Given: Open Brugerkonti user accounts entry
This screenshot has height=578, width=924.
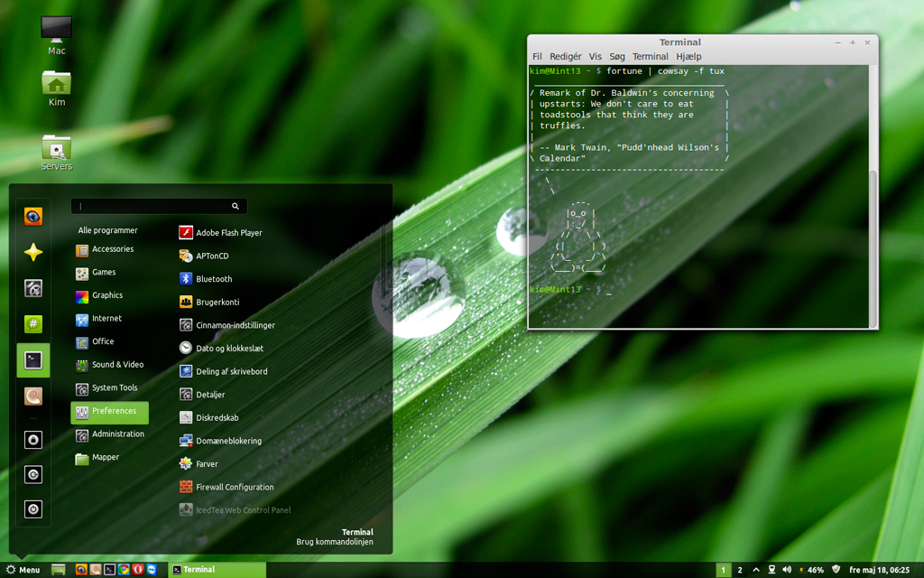Looking at the screenshot, I should [x=209, y=302].
